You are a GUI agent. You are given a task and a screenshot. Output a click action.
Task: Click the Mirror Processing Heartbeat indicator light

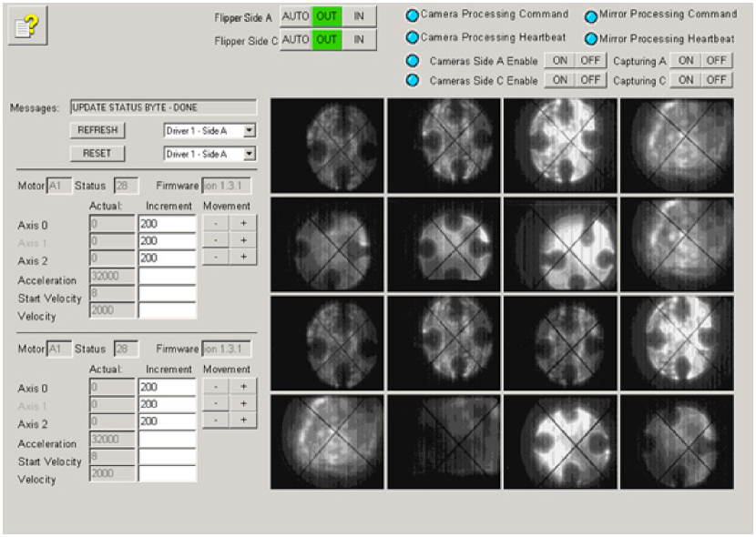coord(591,39)
